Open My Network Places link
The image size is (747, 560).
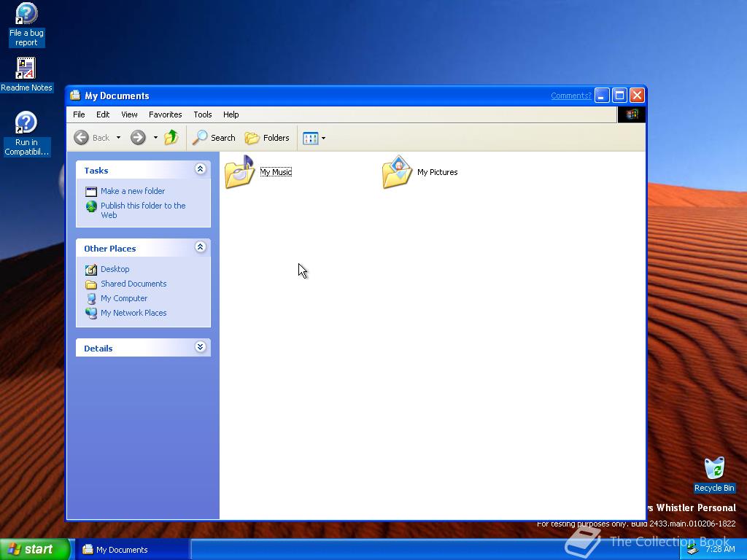[133, 313]
